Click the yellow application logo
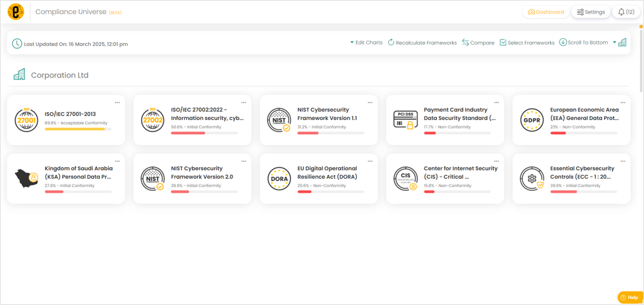Image resolution: width=644 pixels, height=305 pixels. pos(15,12)
